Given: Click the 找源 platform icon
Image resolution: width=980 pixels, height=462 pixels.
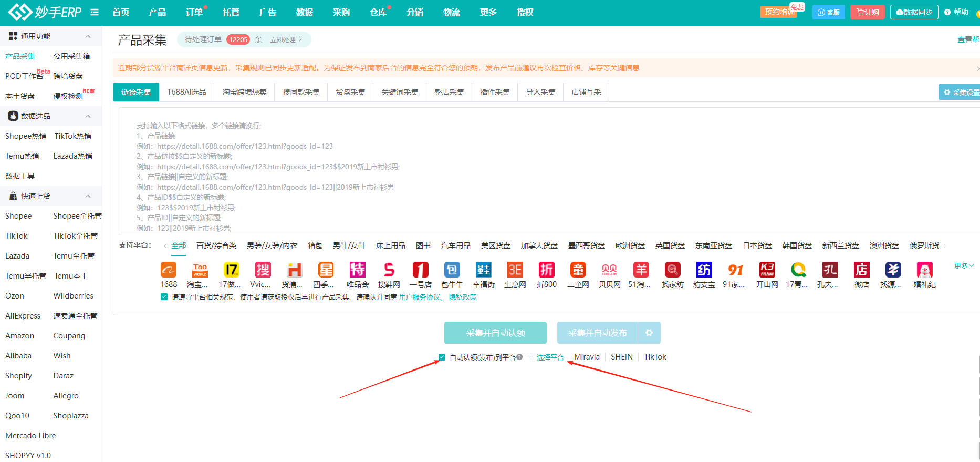Looking at the screenshot, I should pos(893,270).
